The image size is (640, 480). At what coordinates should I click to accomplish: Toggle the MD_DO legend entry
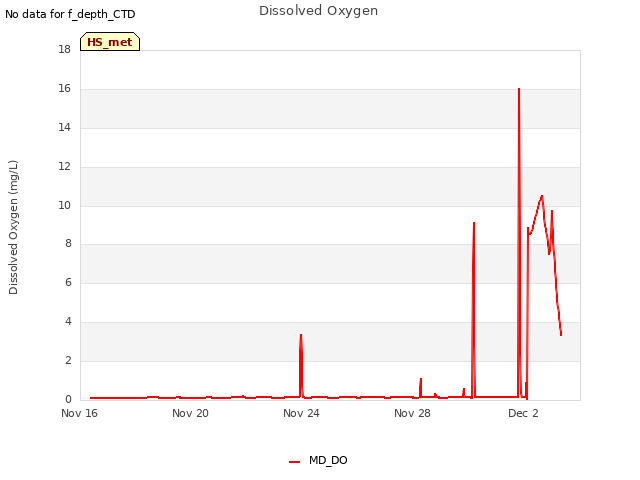tap(318, 460)
